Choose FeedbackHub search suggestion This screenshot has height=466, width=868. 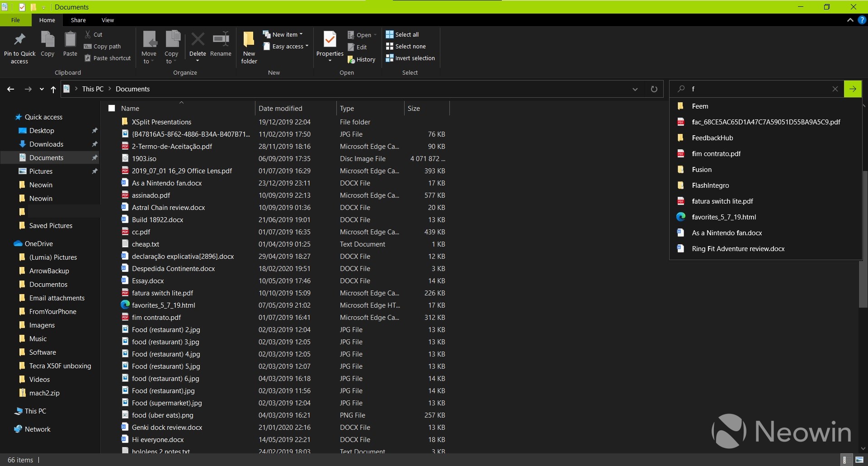click(x=766, y=138)
